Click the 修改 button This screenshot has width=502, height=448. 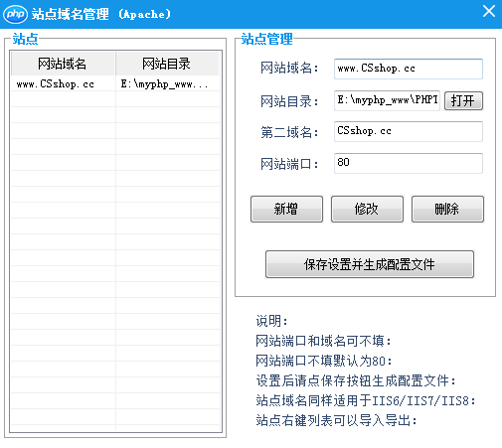(367, 209)
